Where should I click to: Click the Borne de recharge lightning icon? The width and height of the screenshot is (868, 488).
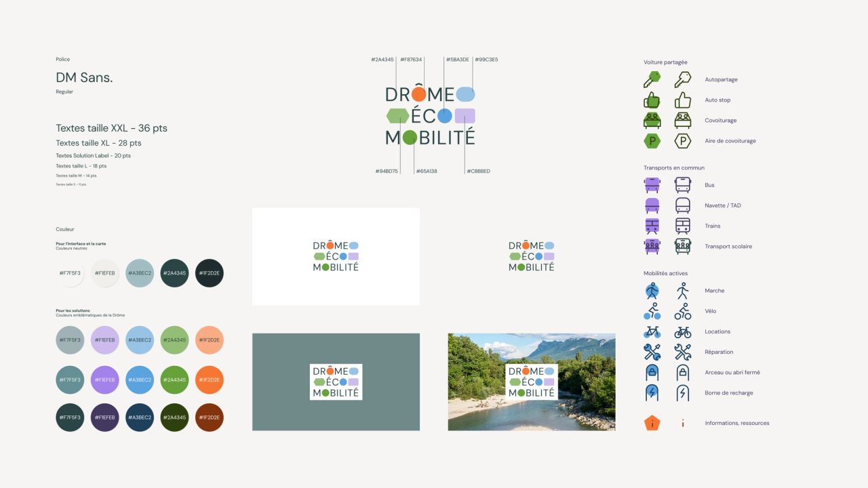652,392
